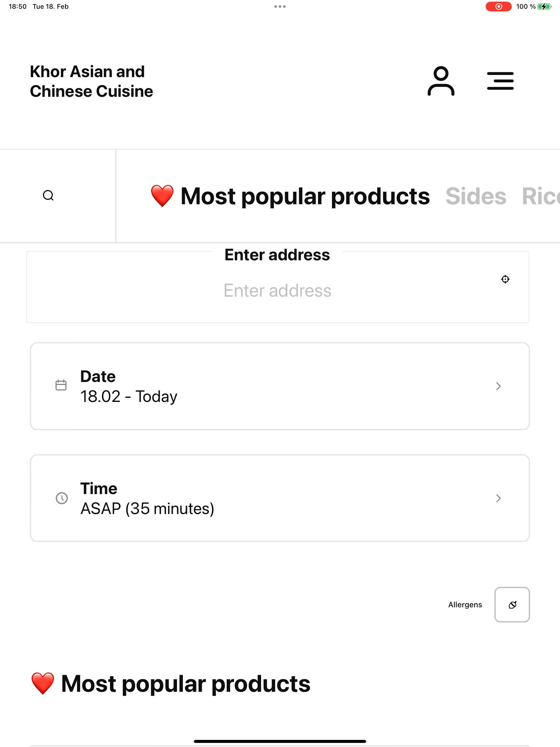Tap the screen recording indicator
560x747 pixels.
click(498, 6)
